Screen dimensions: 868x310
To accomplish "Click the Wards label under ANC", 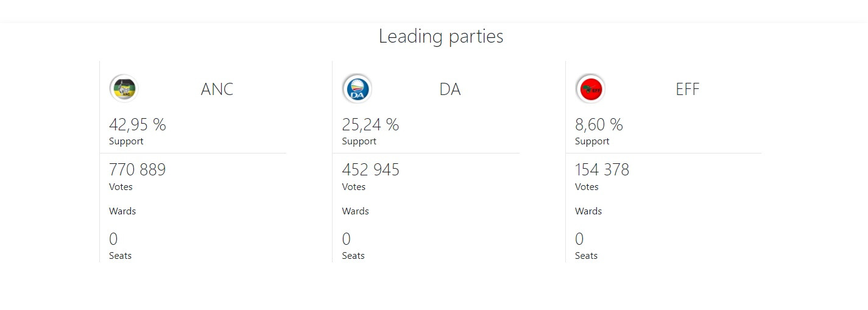I will [122, 211].
